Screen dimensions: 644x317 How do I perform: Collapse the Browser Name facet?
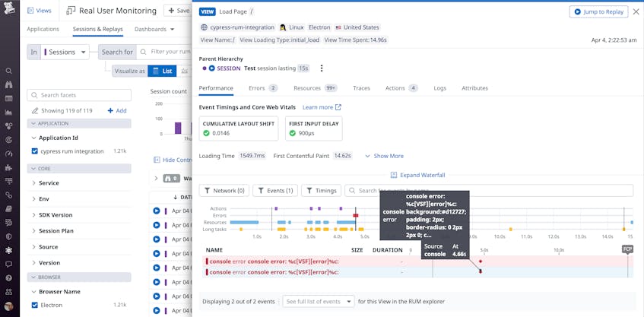[33, 292]
